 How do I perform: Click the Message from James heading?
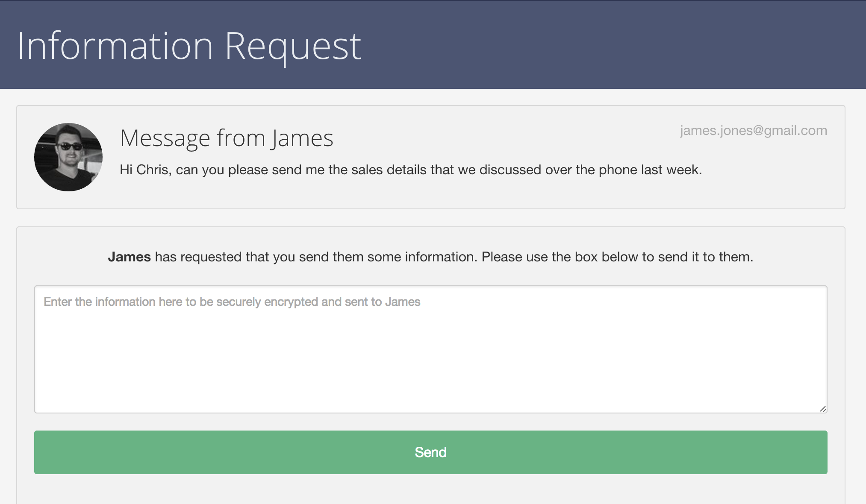click(x=227, y=138)
